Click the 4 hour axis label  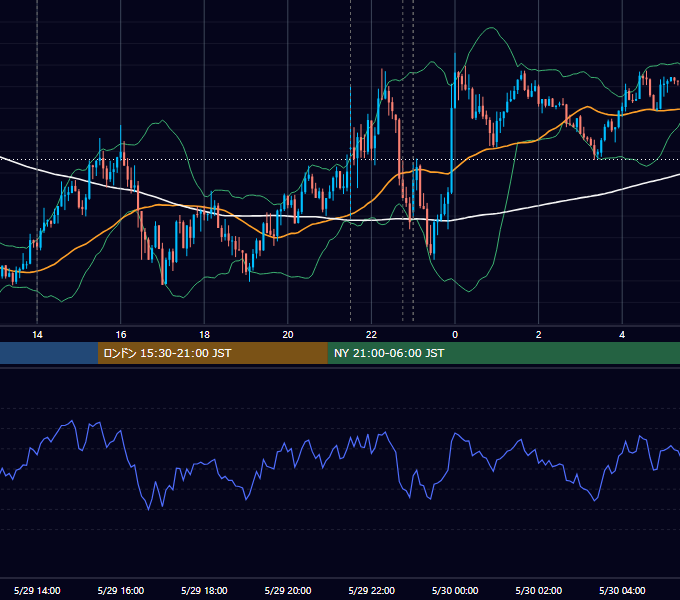click(x=622, y=335)
